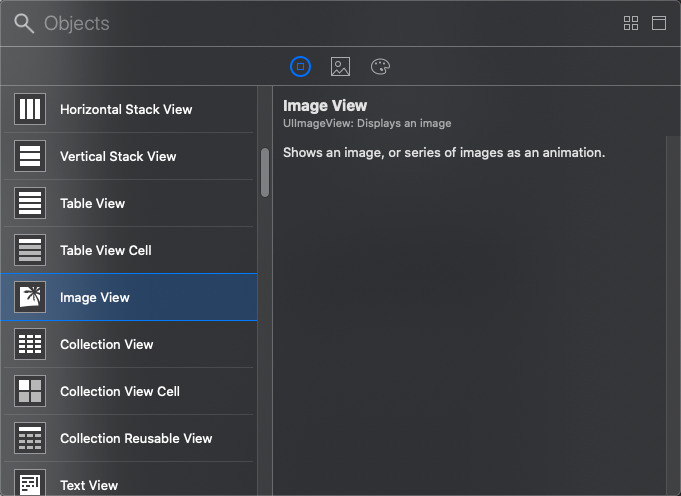Click the search magnifying glass icon
Image resolution: width=681 pixels, height=496 pixels.
point(23,23)
